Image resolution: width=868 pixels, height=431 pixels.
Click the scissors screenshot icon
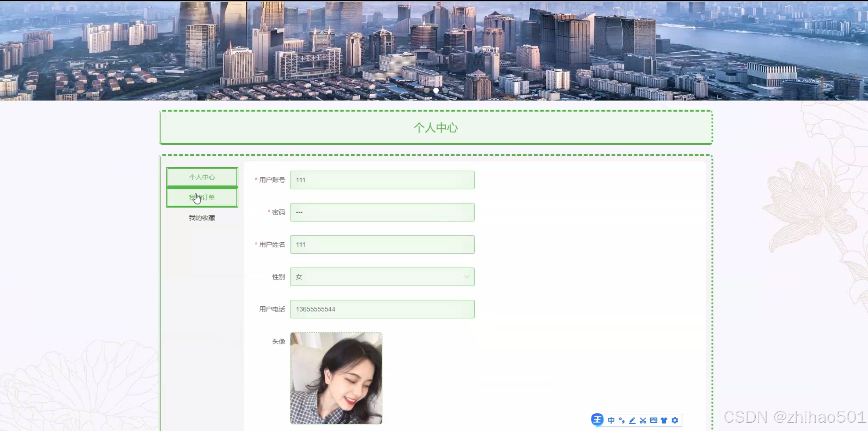(x=643, y=420)
